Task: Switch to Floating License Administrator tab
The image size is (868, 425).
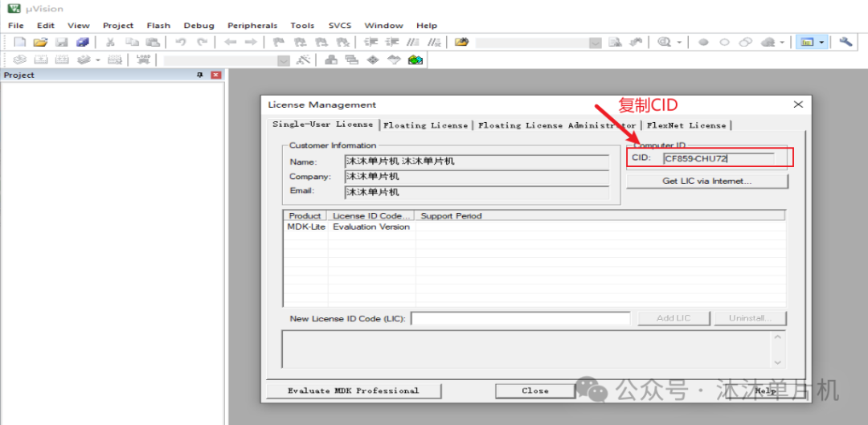Action: [x=558, y=125]
